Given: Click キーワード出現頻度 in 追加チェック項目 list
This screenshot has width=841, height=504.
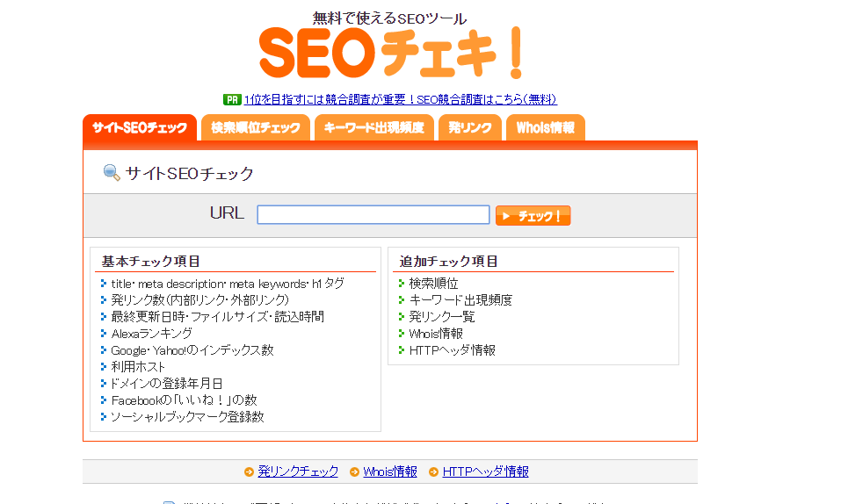Looking at the screenshot, I should coord(460,300).
